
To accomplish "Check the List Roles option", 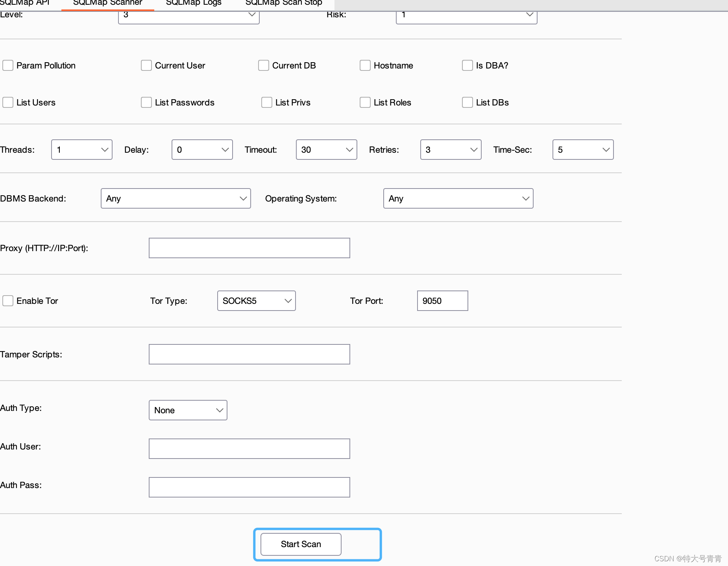I will coord(365,102).
